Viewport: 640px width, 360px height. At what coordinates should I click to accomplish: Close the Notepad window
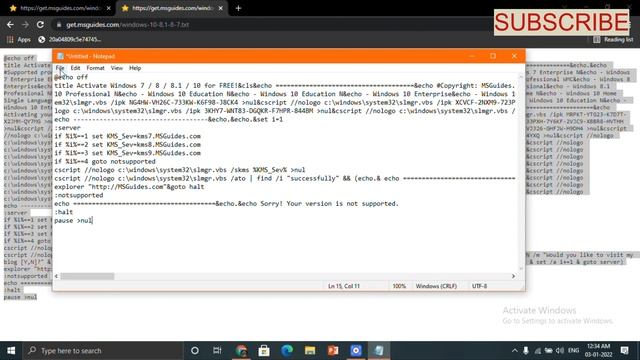(514, 56)
